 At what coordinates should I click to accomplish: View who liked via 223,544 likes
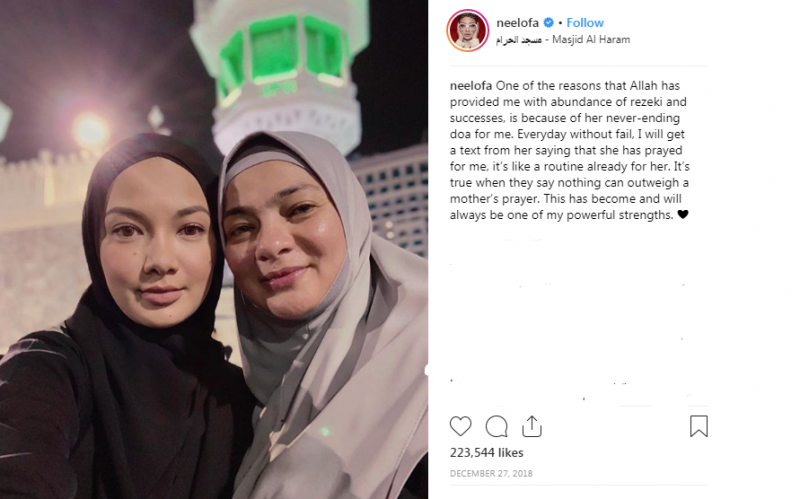(486, 453)
